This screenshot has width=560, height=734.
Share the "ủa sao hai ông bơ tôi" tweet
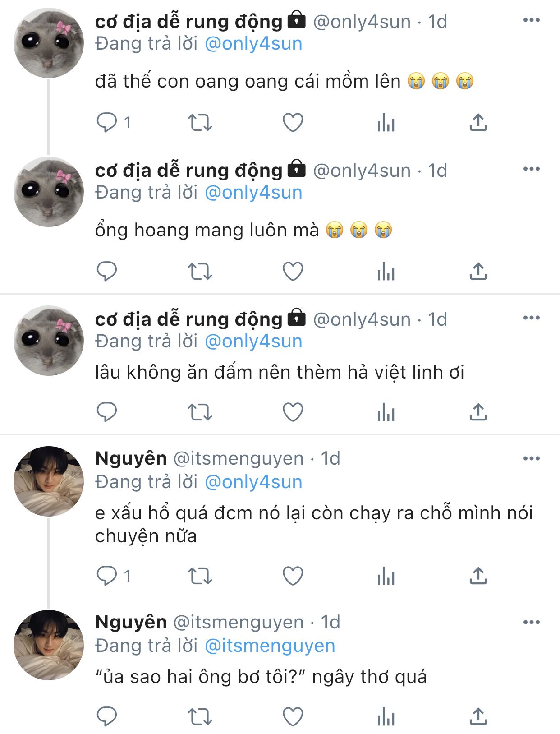click(478, 716)
